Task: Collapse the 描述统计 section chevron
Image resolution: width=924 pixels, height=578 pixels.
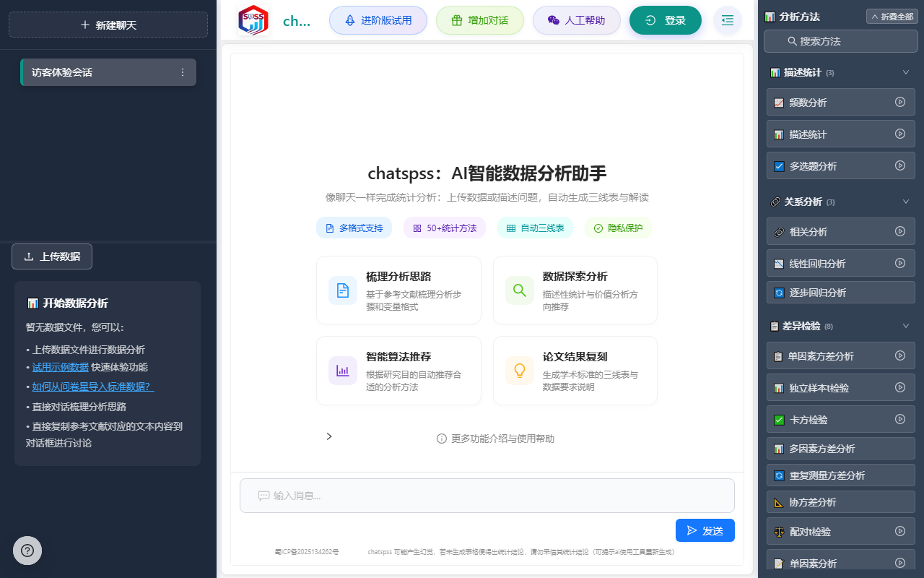Action: tap(906, 72)
